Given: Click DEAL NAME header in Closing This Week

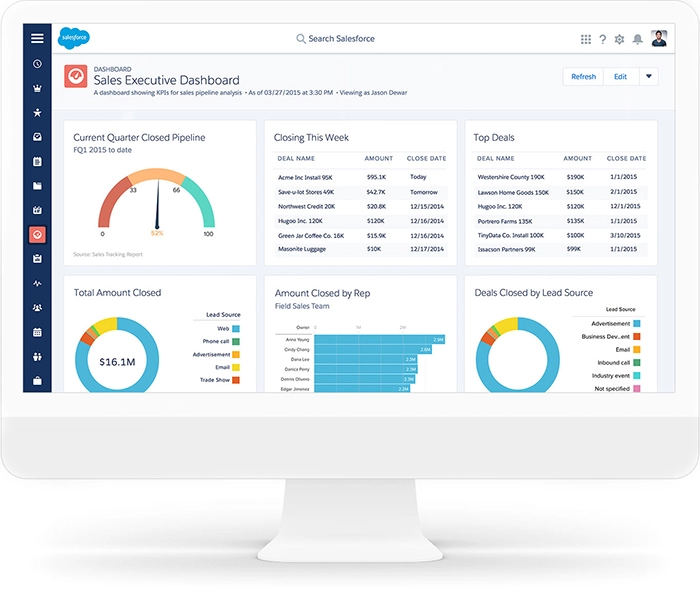Looking at the screenshot, I should pos(296,158).
